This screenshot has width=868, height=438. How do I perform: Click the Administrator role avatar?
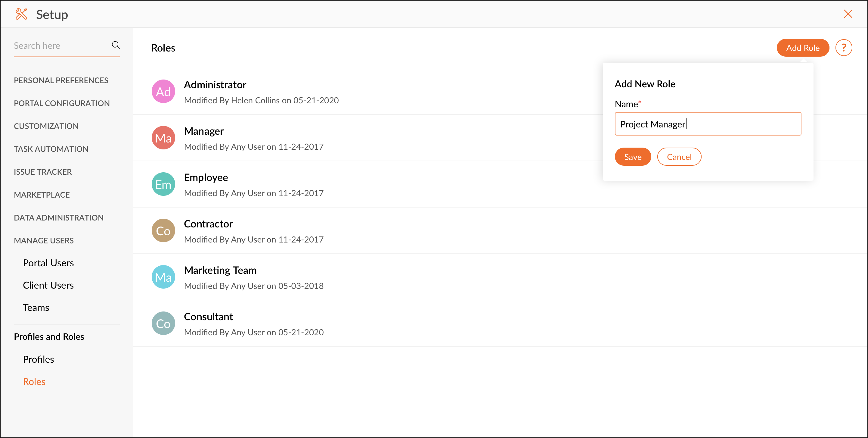pyautogui.click(x=163, y=92)
